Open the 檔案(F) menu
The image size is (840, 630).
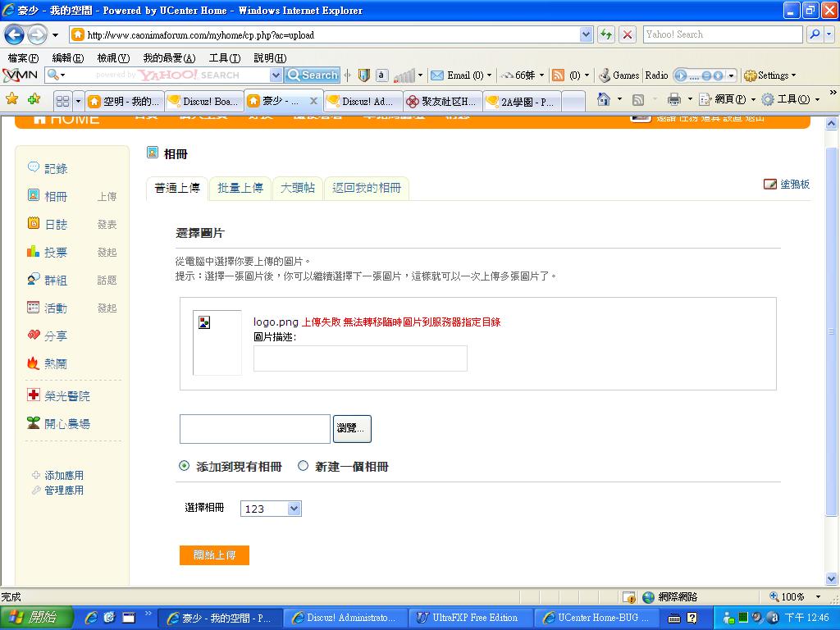tap(23, 58)
